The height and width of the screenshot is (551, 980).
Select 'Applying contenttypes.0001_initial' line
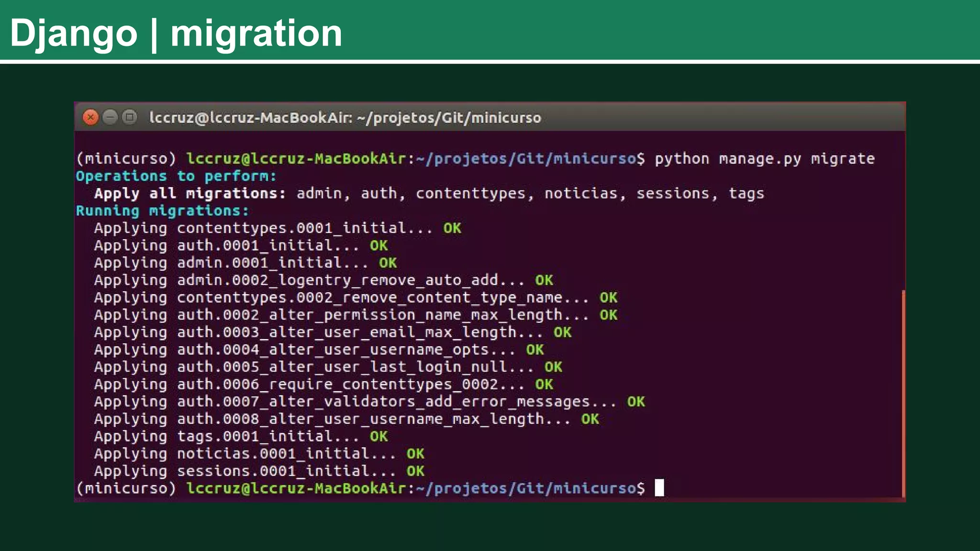point(278,228)
